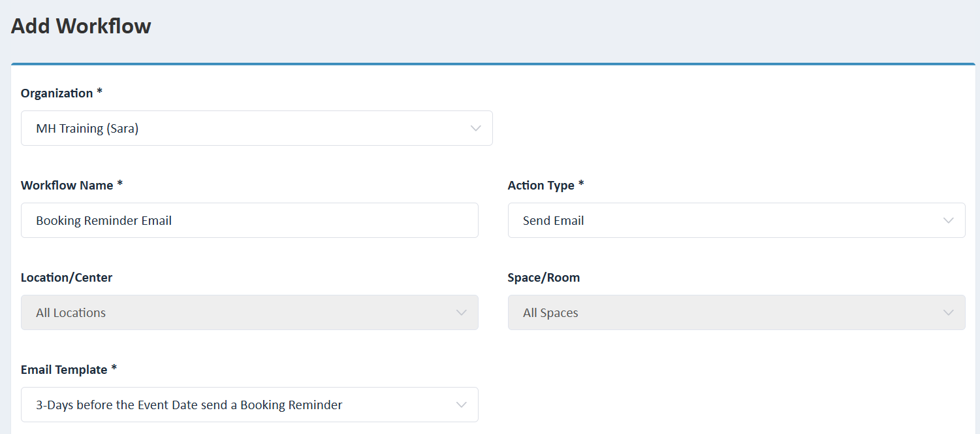The height and width of the screenshot is (434, 980).
Task: Click the Action Type label
Action: click(x=546, y=185)
